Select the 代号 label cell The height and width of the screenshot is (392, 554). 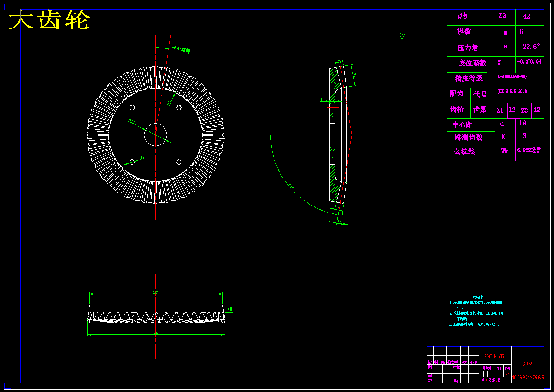480,94
